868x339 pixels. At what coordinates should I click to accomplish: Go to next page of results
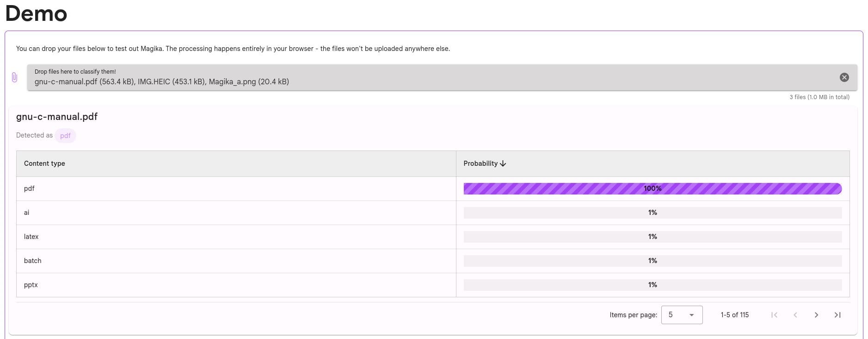pos(816,315)
